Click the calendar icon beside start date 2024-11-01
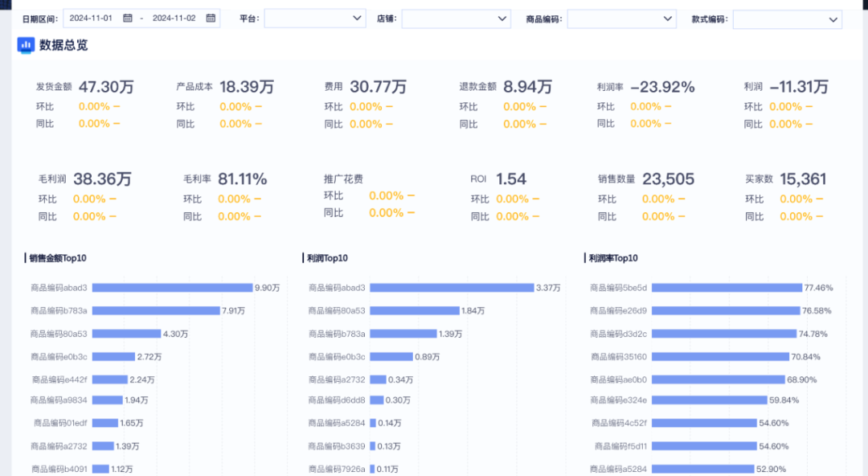The height and width of the screenshot is (476, 868). pos(127,18)
